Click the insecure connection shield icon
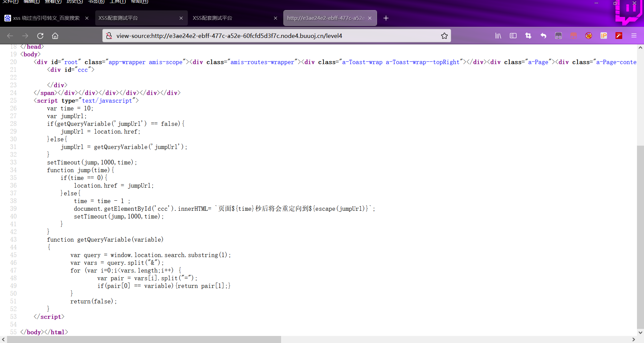The height and width of the screenshot is (343, 644). point(109,36)
